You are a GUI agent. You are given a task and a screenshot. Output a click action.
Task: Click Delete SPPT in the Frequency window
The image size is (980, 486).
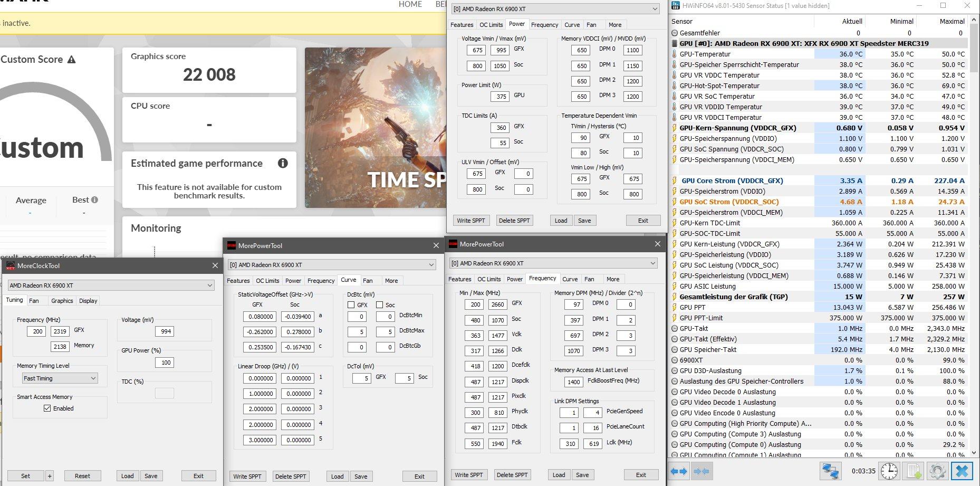click(512, 475)
